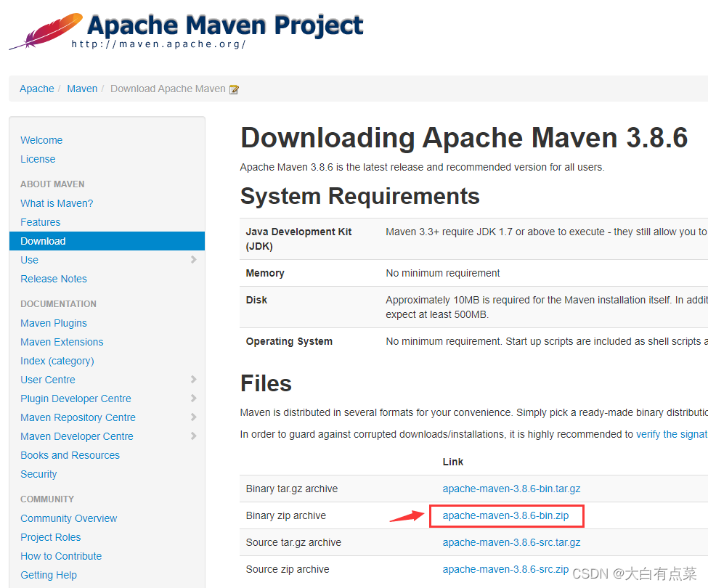Open How to Contribute page
The width and height of the screenshot is (708, 588).
tap(61, 556)
